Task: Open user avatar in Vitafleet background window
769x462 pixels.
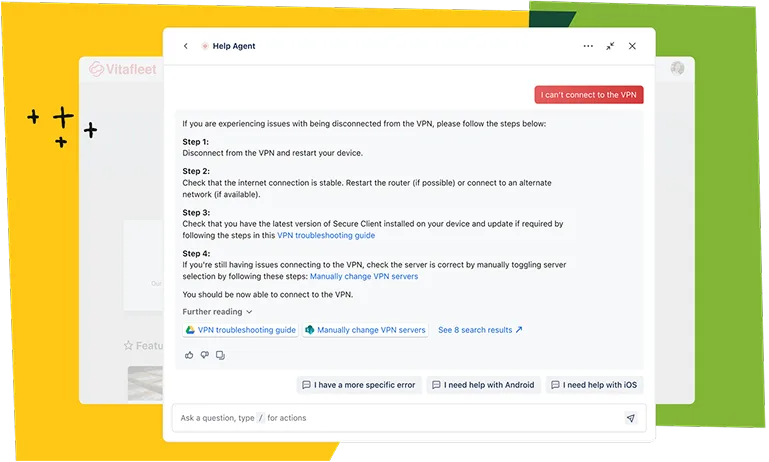Action: 678,68
